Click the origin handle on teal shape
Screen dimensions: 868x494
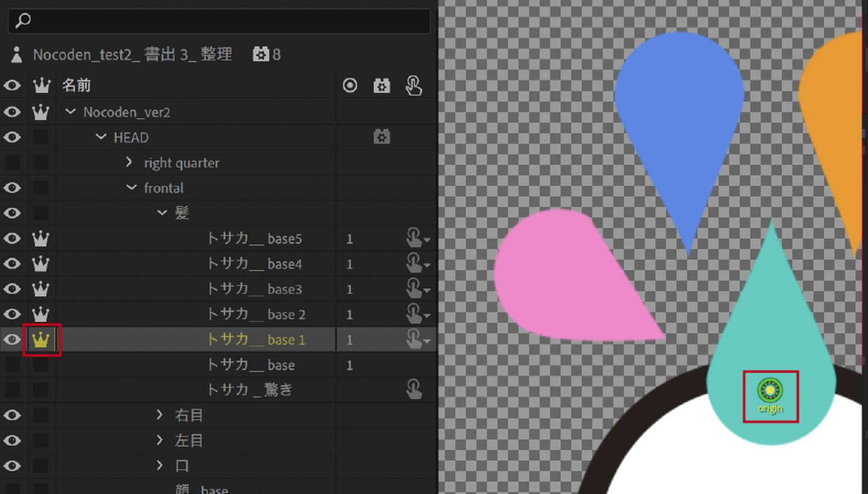click(770, 390)
